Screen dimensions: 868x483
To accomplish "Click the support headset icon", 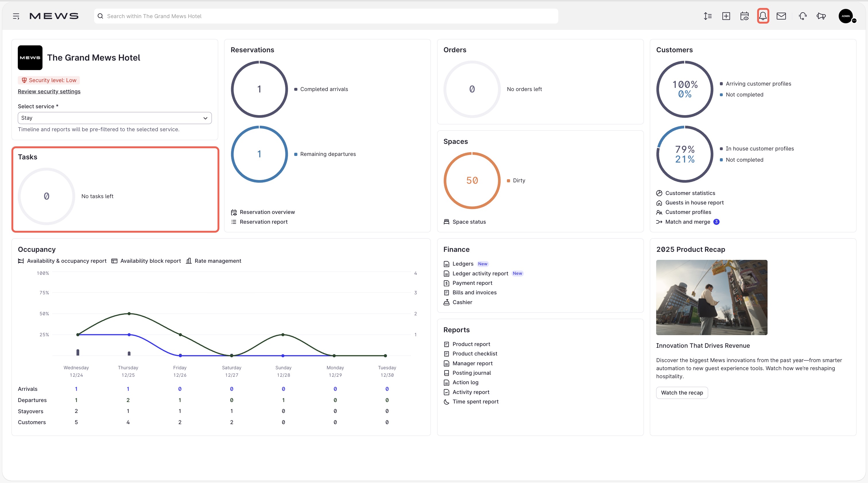I will pyautogui.click(x=803, y=16).
